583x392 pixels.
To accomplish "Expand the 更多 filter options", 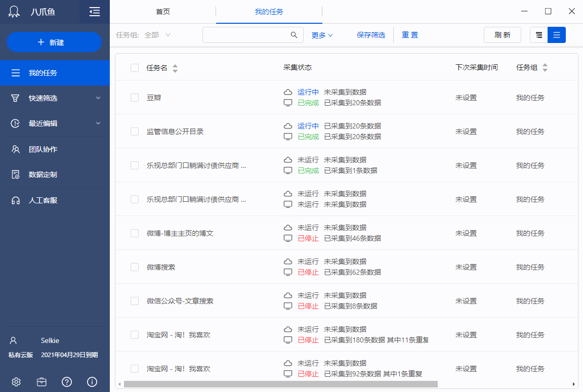I will coord(322,35).
